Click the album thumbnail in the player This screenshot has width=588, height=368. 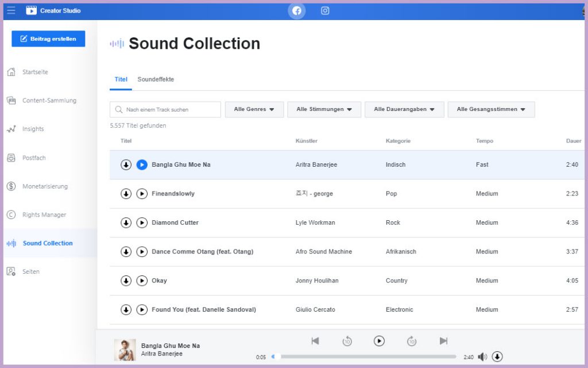125,350
